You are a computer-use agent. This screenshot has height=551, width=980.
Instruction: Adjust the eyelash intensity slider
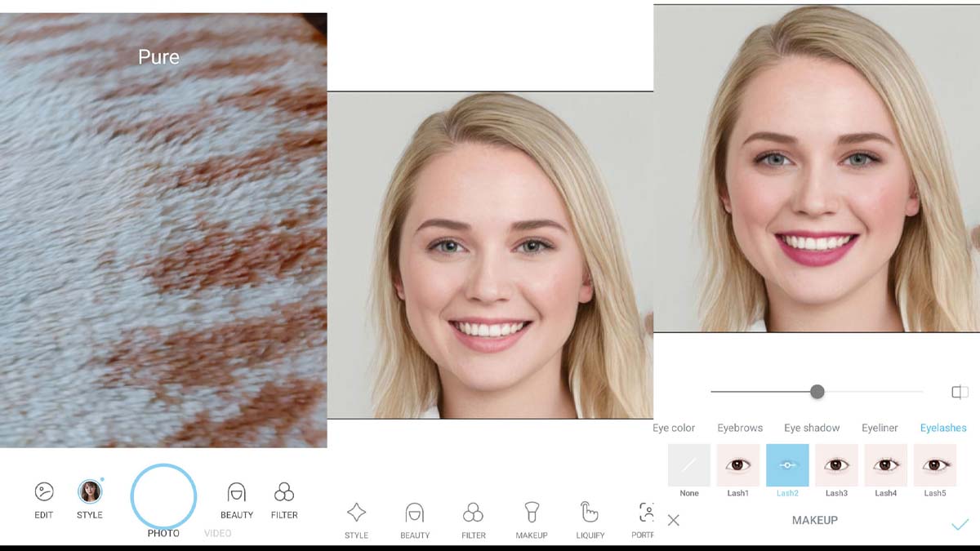coord(817,392)
